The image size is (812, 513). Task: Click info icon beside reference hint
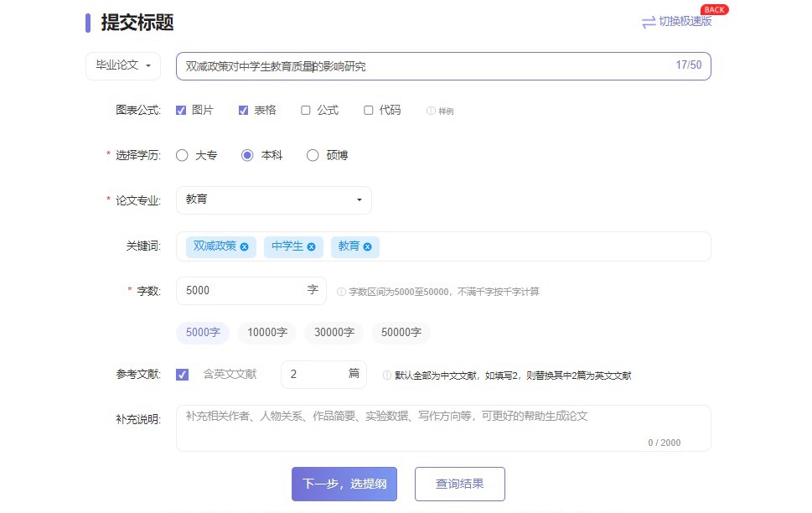387,376
